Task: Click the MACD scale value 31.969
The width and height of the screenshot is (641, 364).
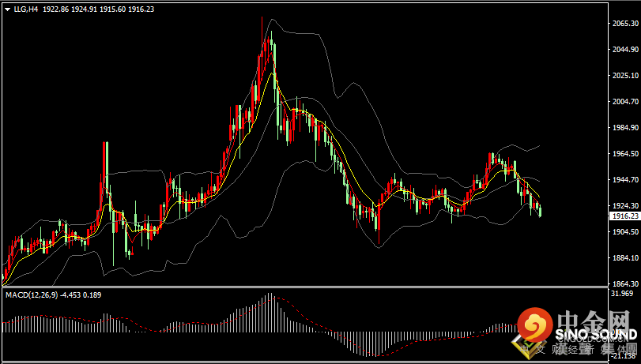Action: pyautogui.click(x=623, y=294)
